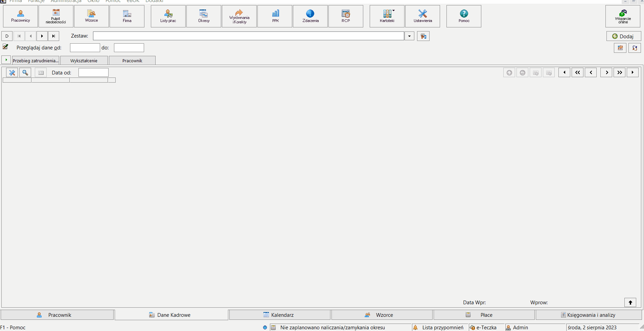Jump to last page with filled right arrow
The width and height of the screenshot is (644, 331).
pyautogui.click(x=632, y=72)
